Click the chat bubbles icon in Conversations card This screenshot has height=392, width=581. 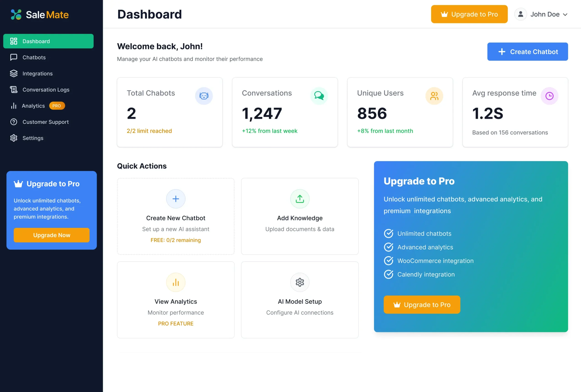(x=319, y=96)
